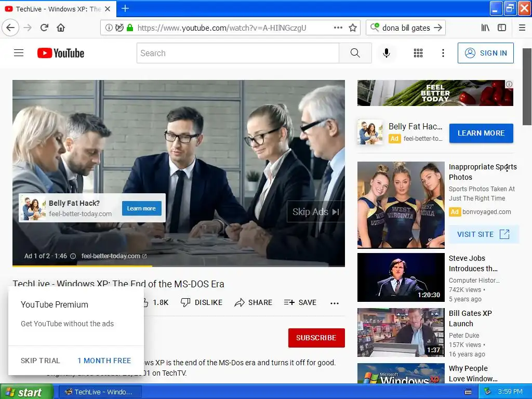Click SAVE to playlist button
Image resolution: width=532 pixels, height=399 pixels.
pyautogui.click(x=300, y=302)
